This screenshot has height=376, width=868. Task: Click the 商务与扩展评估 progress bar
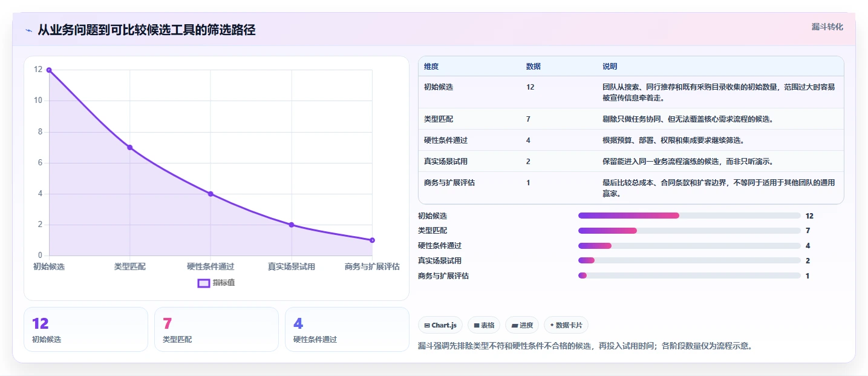click(690, 275)
